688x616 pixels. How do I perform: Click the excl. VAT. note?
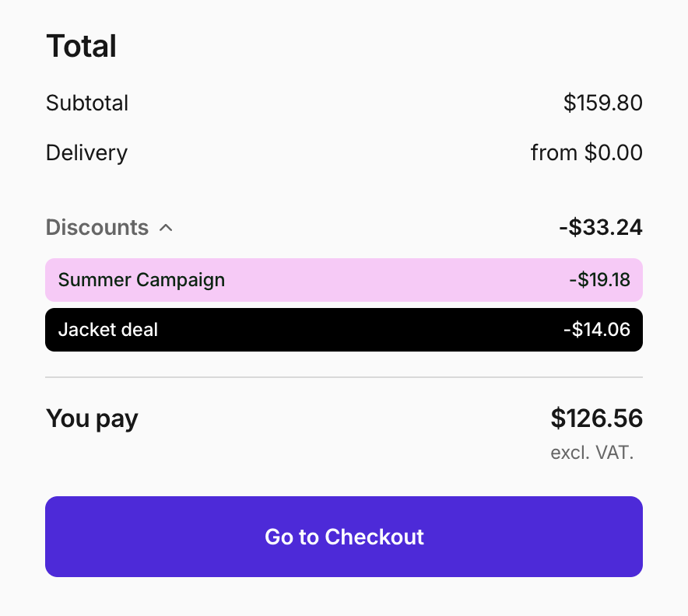click(x=592, y=453)
